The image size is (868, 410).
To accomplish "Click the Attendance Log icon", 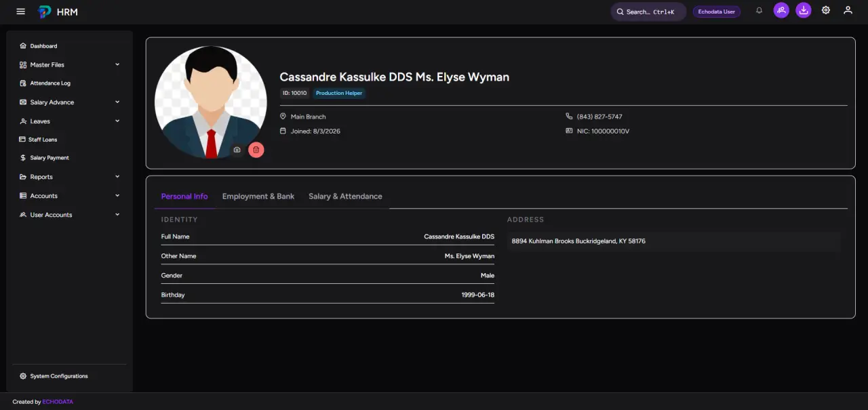I will coord(23,83).
